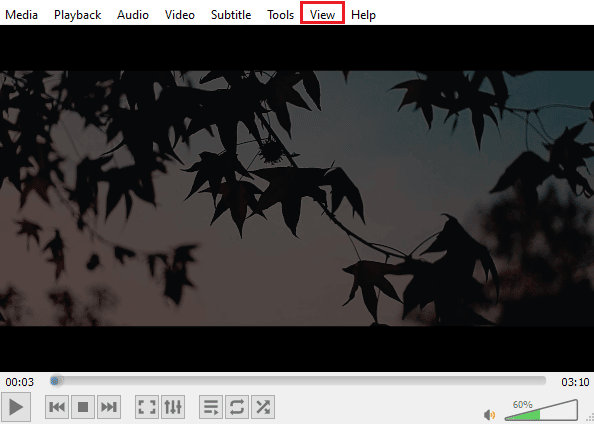Open the Media menu
Screen dimensions: 594x424
(22, 15)
